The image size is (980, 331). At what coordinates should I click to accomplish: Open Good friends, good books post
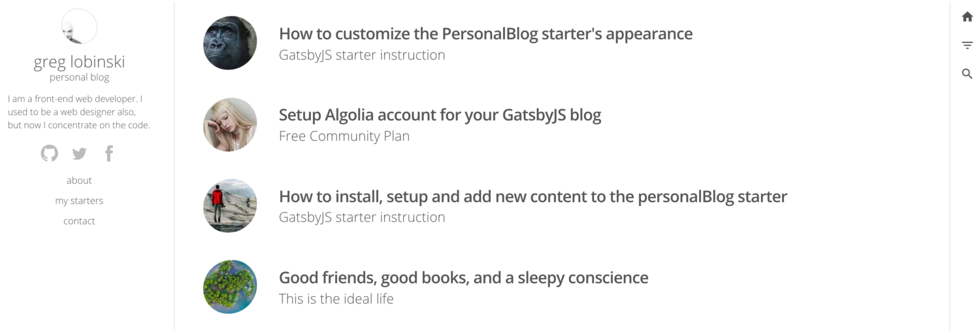click(463, 277)
